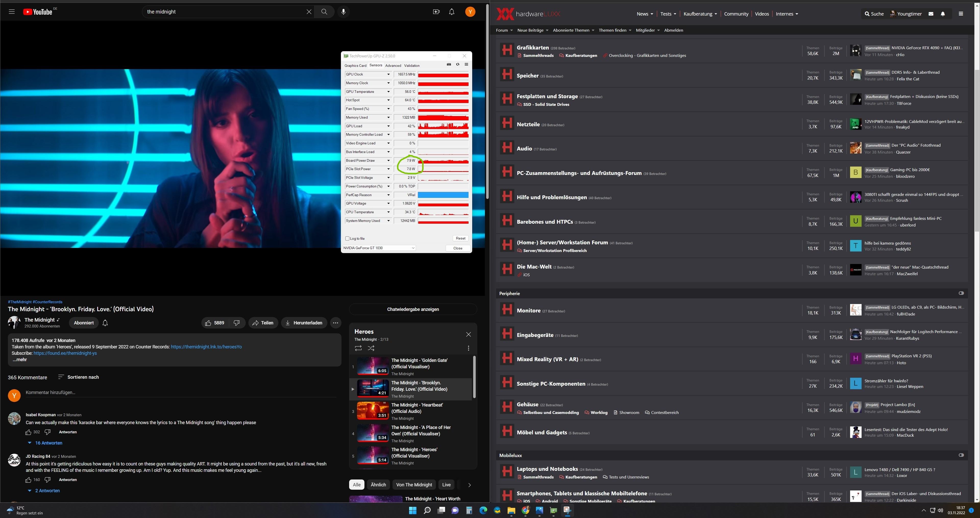Image resolution: width=980 pixels, height=518 pixels.
Task: Switch to the Advanced tab in GPU-Z
Action: tap(393, 65)
